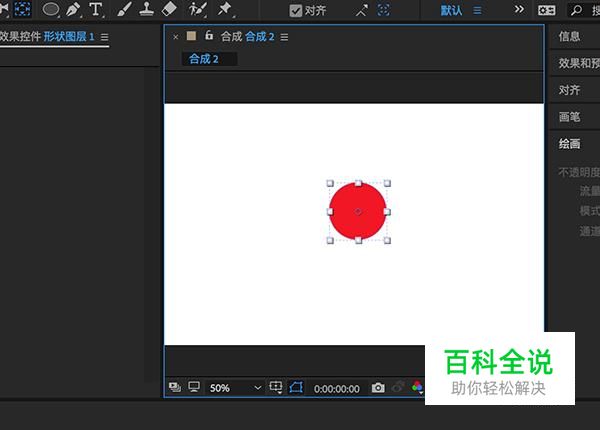Select the Puppet Pin tool
Image resolution: width=600 pixels, height=430 pixels.
point(224,9)
